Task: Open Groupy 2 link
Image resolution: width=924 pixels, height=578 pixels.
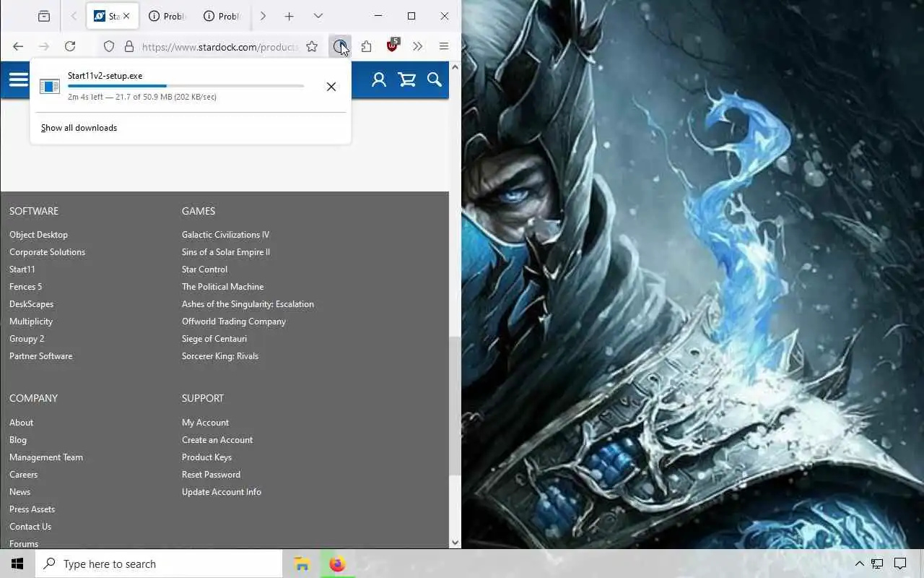Action: tap(27, 339)
